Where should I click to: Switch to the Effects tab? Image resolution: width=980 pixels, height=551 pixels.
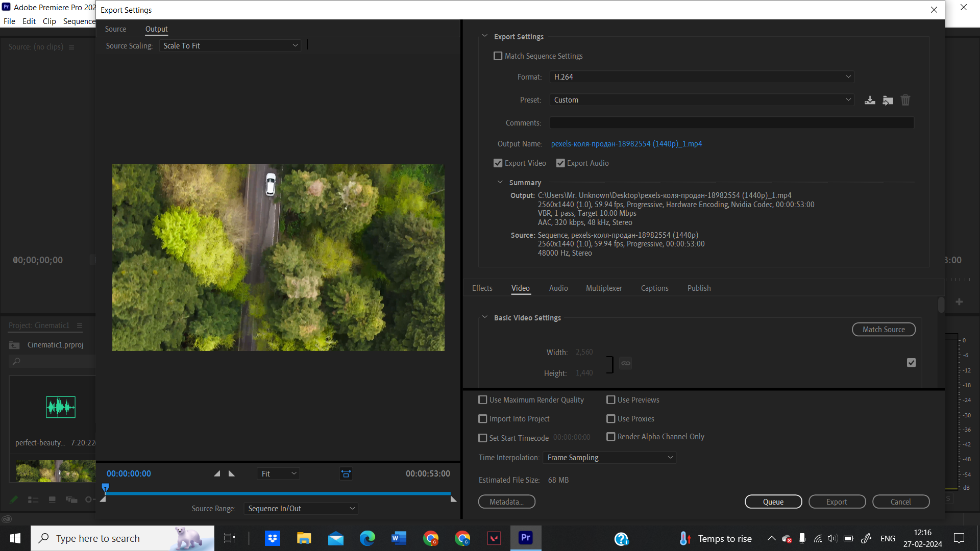click(482, 288)
